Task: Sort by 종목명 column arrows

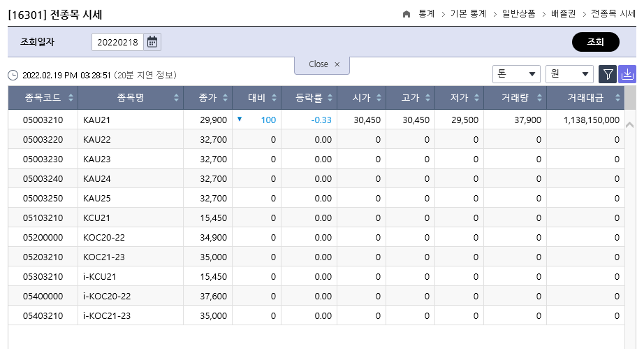Action: 176,98
